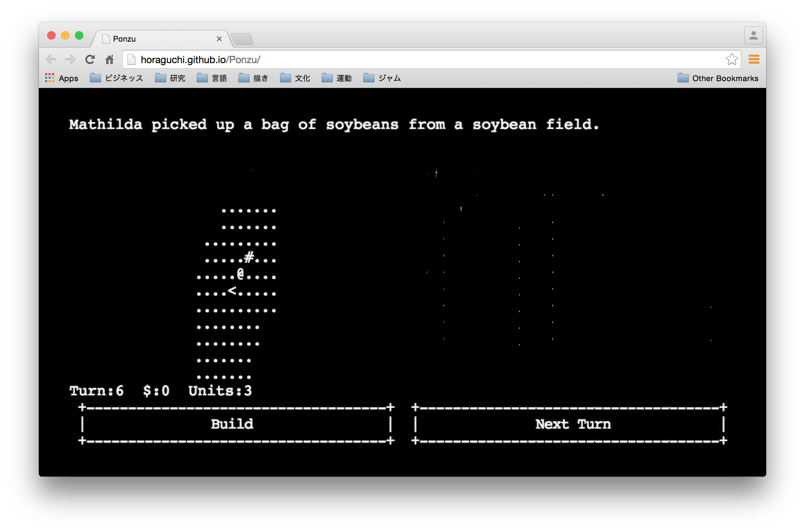Open the Chrome hamburger menu
This screenshot has height=532, width=805.
click(754, 60)
